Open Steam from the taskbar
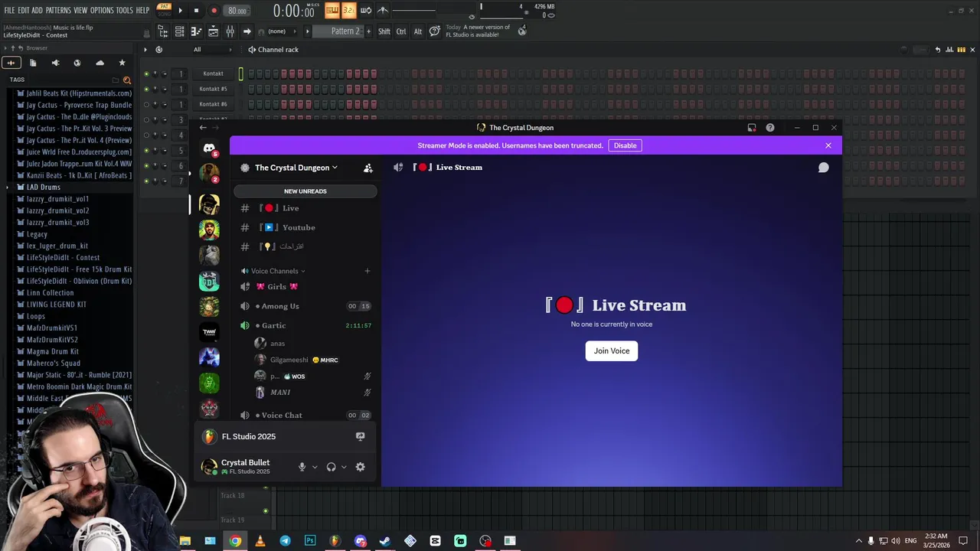 pos(385,541)
